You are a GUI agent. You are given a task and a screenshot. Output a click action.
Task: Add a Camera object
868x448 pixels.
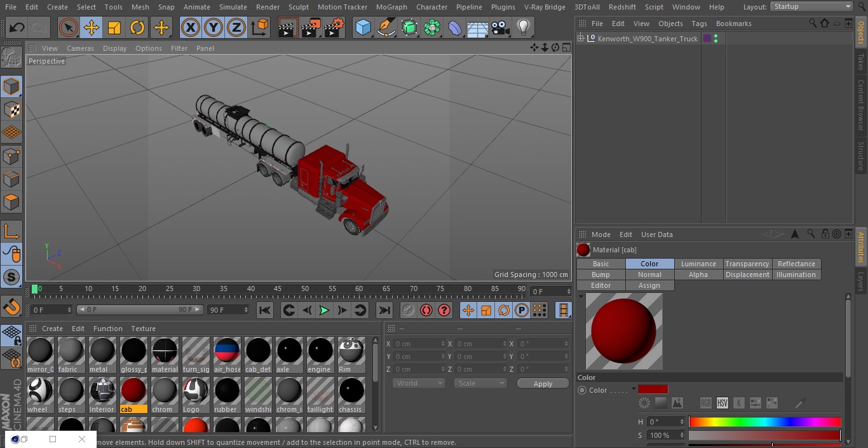(501, 27)
